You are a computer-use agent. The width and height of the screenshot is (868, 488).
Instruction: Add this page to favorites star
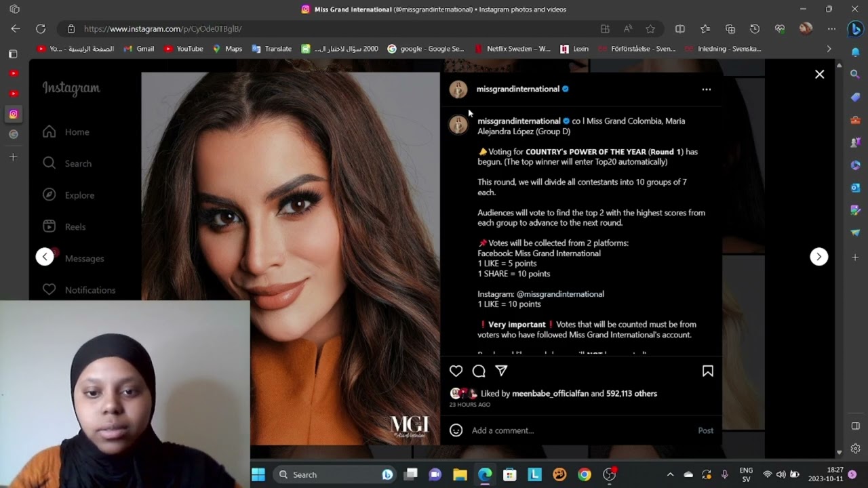click(650, 28)
